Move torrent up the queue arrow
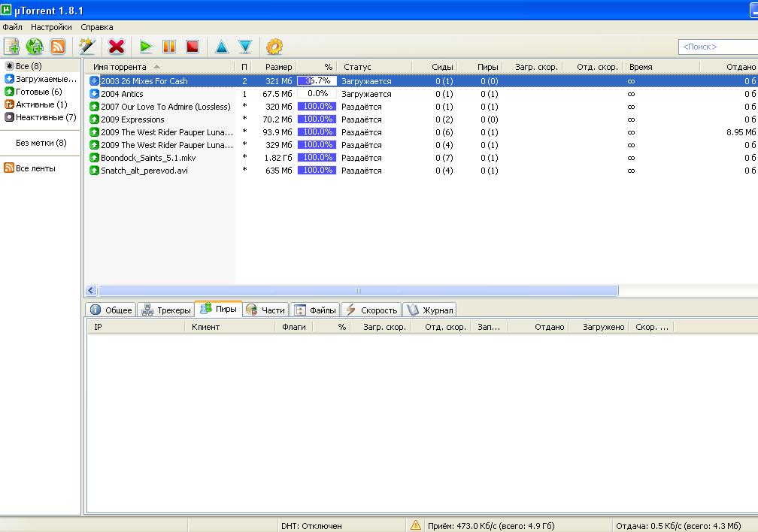 point(221,47)
